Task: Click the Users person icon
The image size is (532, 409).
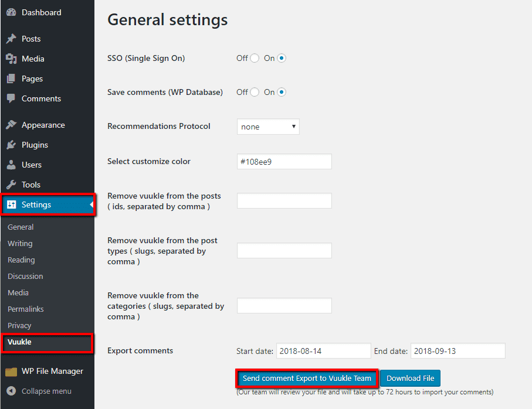Action: click(x=11, y=165)
